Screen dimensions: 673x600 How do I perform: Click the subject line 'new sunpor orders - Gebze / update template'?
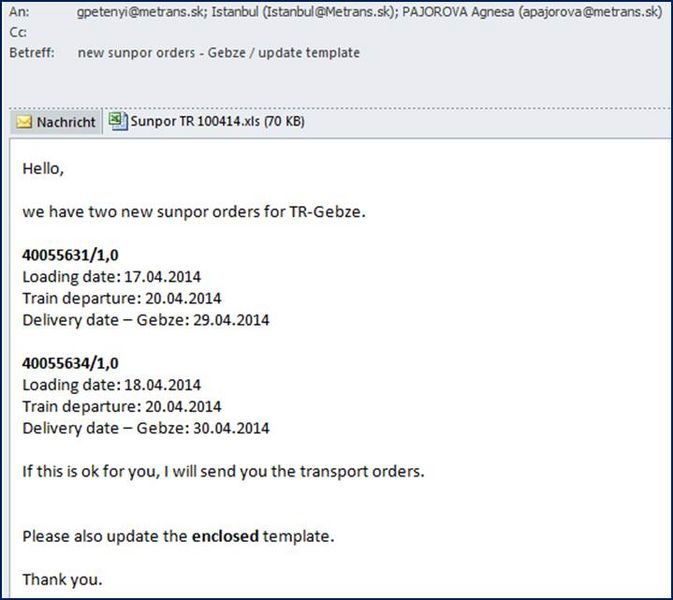click(219, 53)
